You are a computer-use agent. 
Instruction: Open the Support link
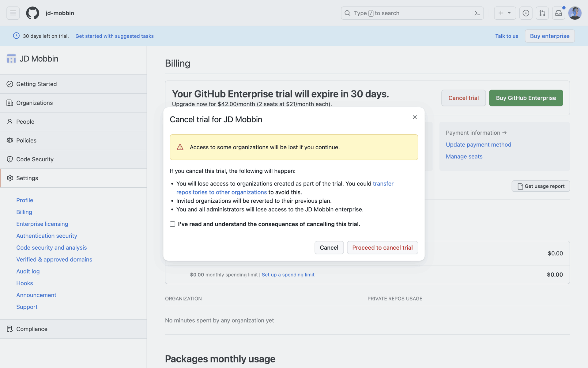[27, 307]
